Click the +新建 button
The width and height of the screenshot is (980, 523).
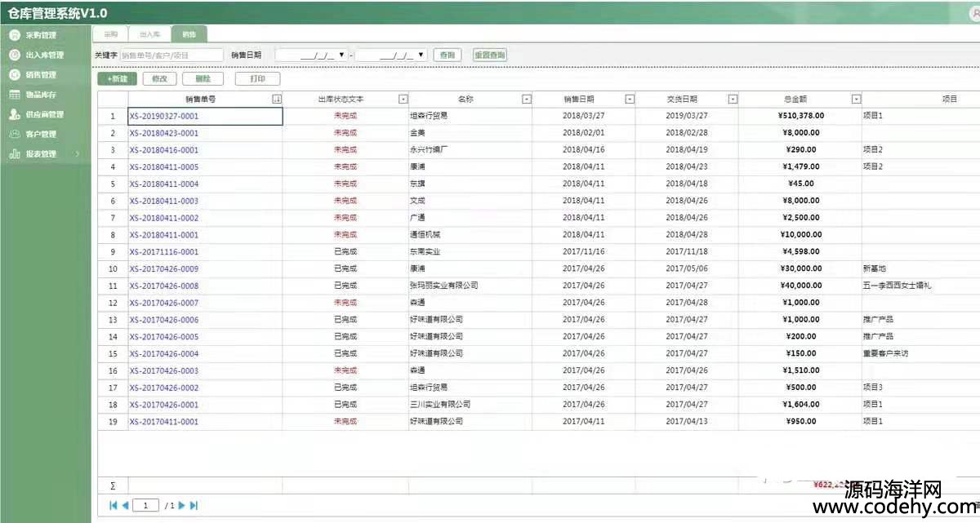point(118,78)
